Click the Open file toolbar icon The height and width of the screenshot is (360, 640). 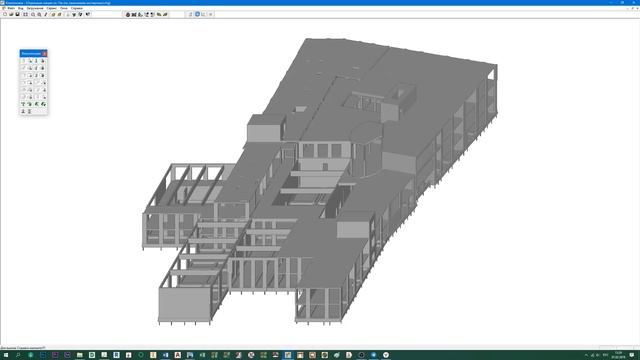pyautogui.click(x=11, y=14)
